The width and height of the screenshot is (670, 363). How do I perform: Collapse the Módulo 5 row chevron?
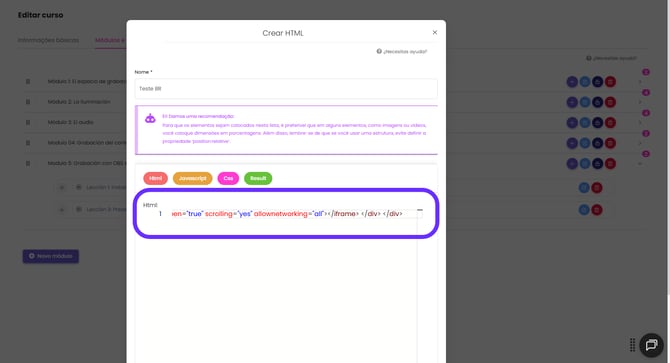tap(640, 164)
